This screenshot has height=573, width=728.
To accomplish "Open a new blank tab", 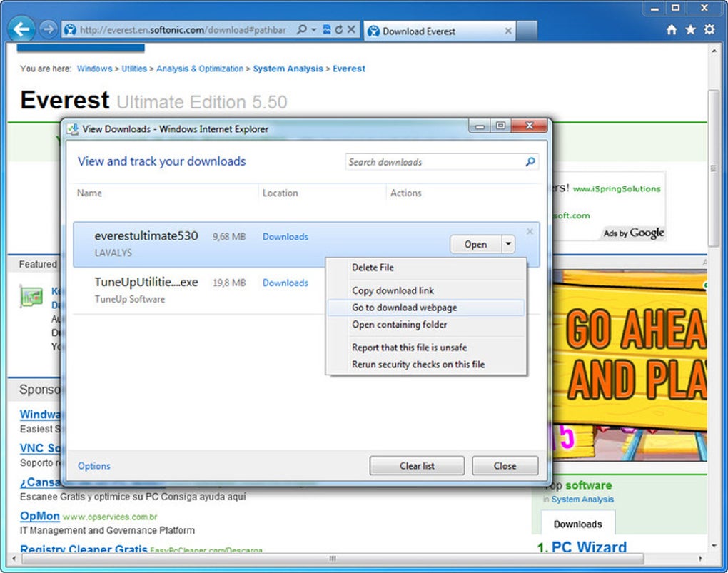I will 527,31.
